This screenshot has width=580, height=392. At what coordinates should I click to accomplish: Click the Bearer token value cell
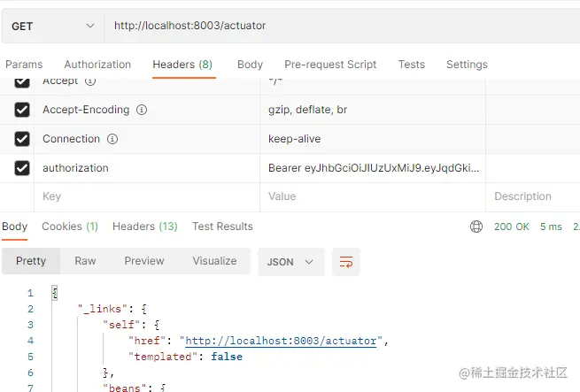click(x=373, y=168)
